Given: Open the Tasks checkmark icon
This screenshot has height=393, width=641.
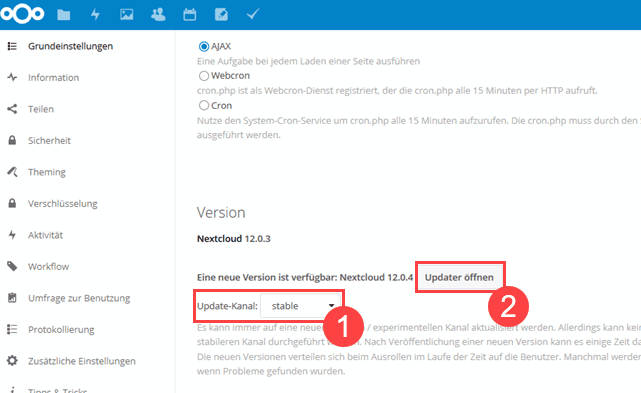Looking at the screenshot, I should pos(253,15).
